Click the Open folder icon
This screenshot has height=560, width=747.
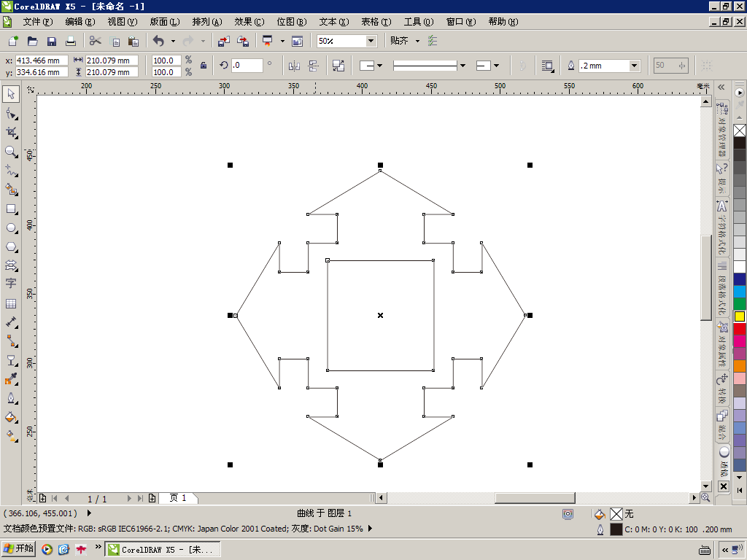[x=32, y=41]
